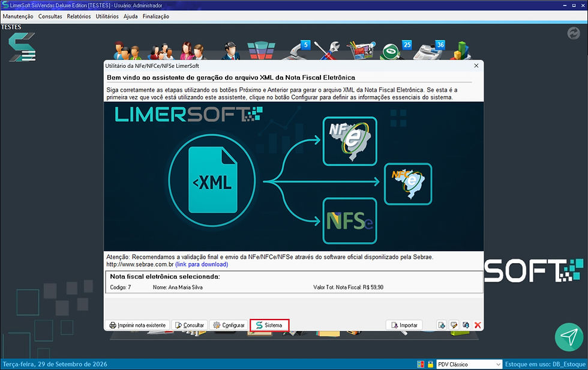Image resolution: width=588 pixels, height=370 pixels.
Task: Open the toolbar icon with badge 5
Action: pyautogui.click(x=296, y=50)
